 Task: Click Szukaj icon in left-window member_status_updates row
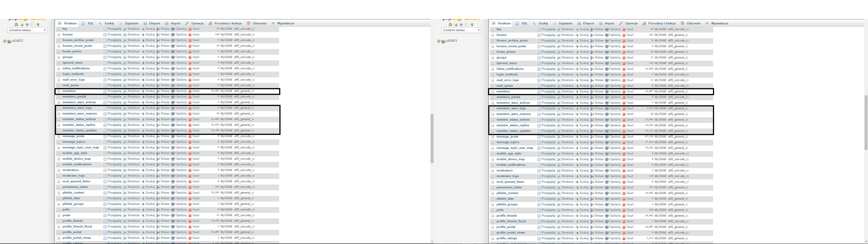(x=143, y=131)
